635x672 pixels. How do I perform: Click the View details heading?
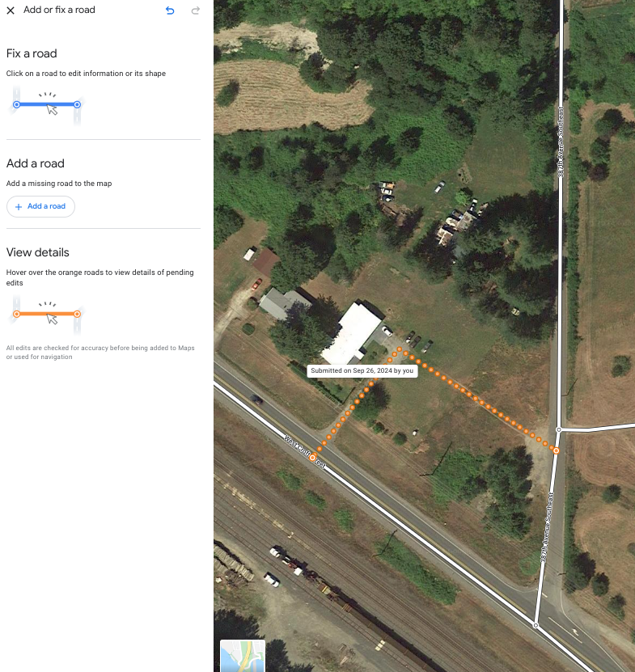pyautogui.click(x=37, y=252)
